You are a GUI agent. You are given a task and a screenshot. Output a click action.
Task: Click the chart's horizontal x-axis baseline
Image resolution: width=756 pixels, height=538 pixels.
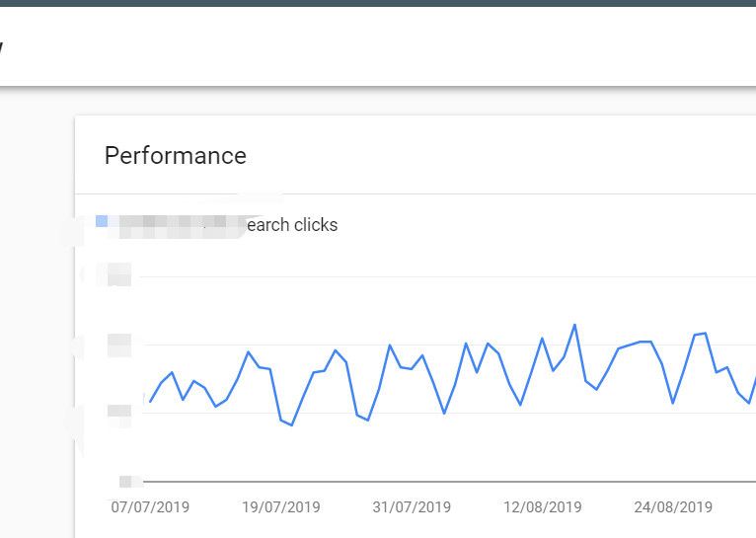click(x=444, y=482)
